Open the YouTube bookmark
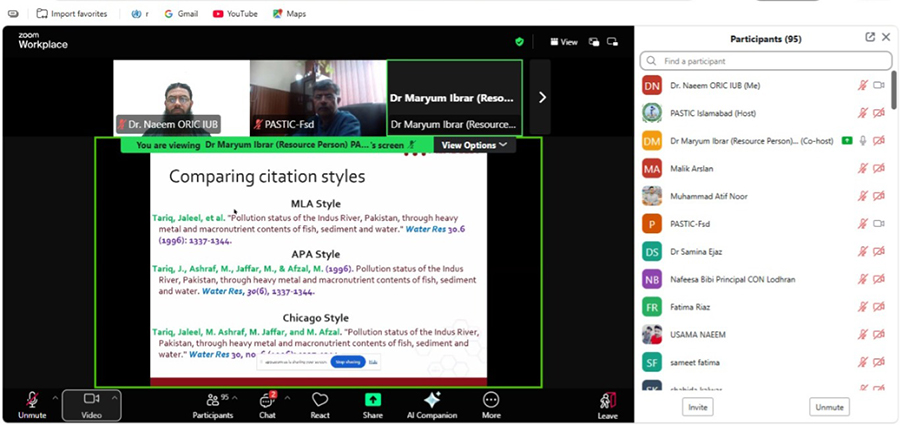This screenshot has width=900, height=425. (x=235, y=13)
